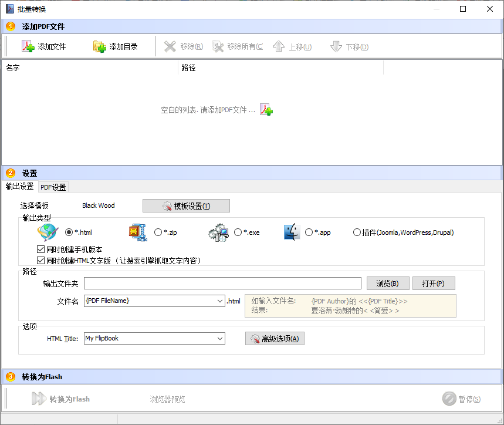Click the add PDF icon in empty list

tap(266, 109)
